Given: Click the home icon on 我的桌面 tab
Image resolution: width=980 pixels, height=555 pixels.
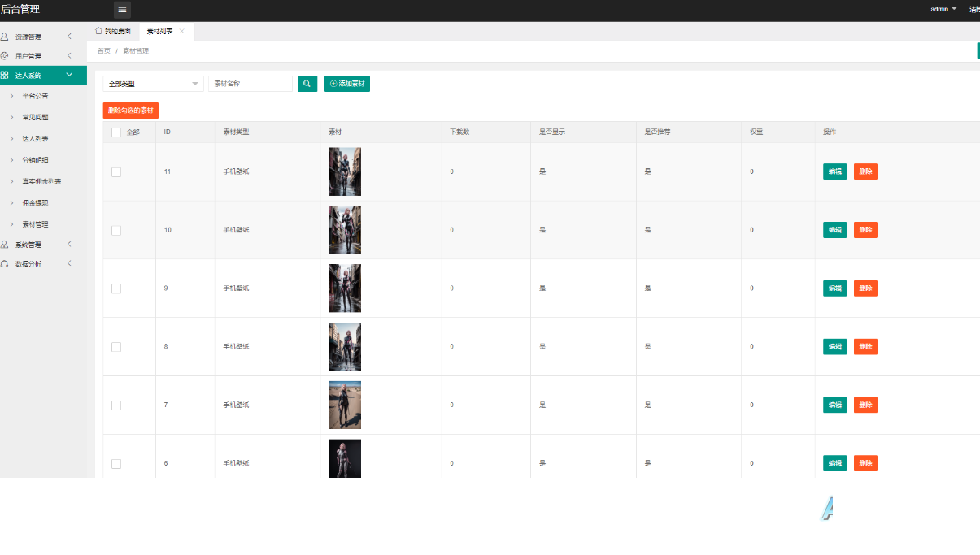Looking at the screenshot, I should click(x=99, y=31).
